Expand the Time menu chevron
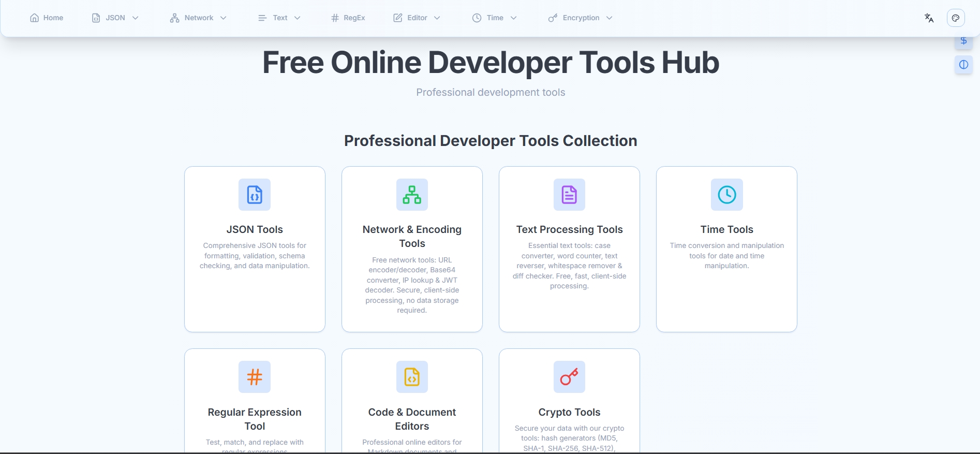This screenshot has height=454, width=980. point(514,18)
